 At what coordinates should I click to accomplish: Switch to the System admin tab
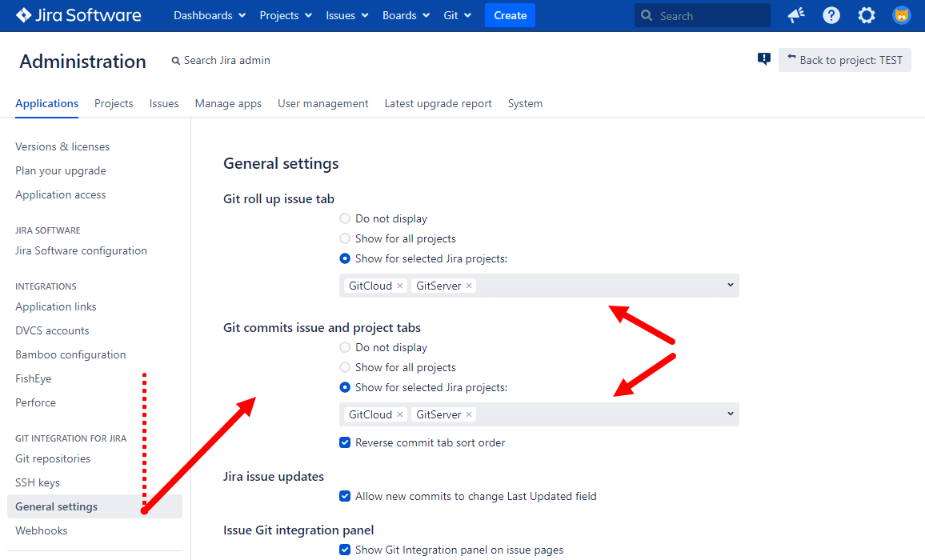point(525,104)
